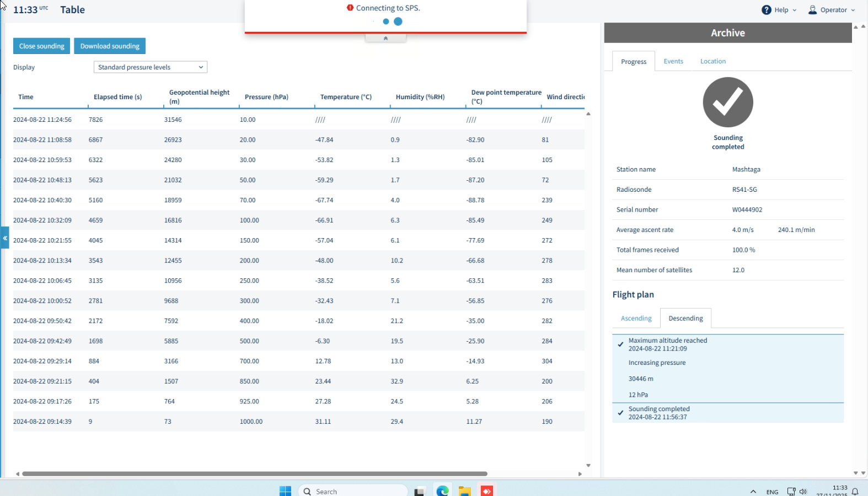868x496 pixels.
Task: Click the humidity value 32.9
Action: click(x=397, y=381)
